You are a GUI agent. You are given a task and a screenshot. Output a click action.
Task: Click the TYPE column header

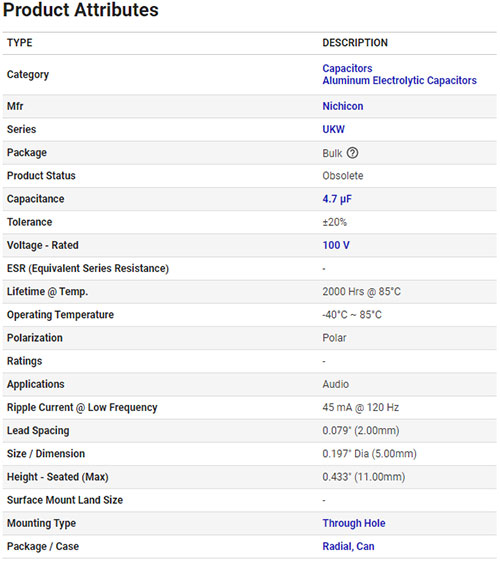[19, 43]
